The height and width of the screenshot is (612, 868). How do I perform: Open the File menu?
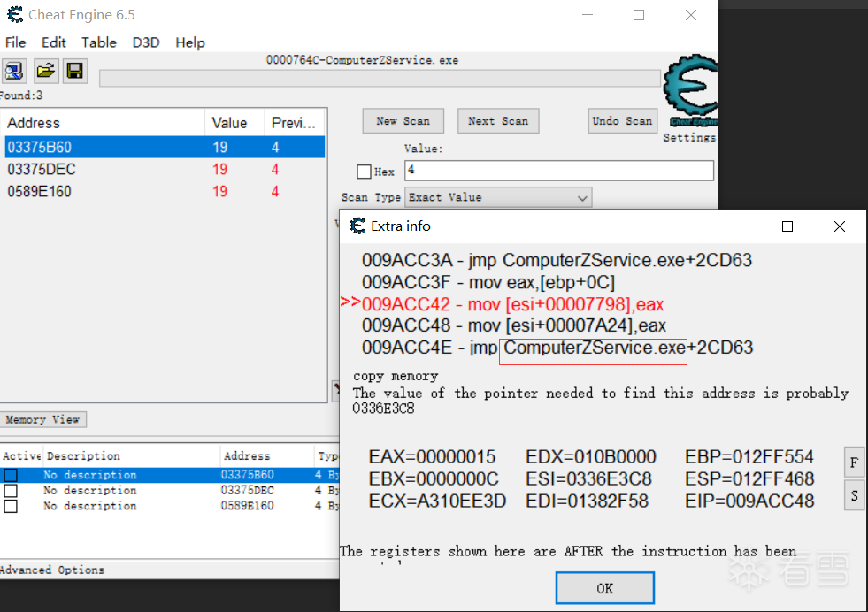(16, 42)
